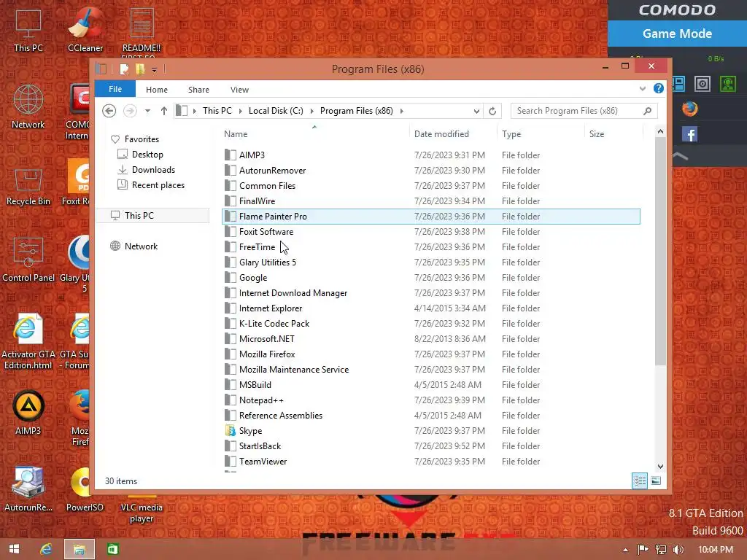Switch to large icons view layout

656,481
